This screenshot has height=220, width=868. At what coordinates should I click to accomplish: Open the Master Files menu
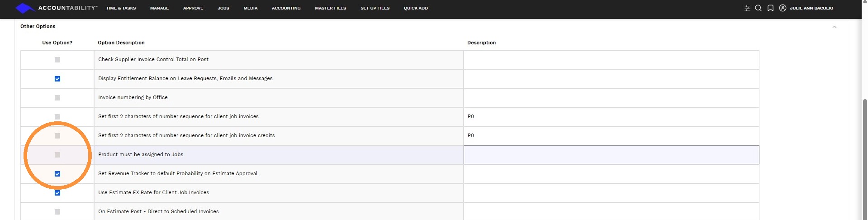coord(331,8)
